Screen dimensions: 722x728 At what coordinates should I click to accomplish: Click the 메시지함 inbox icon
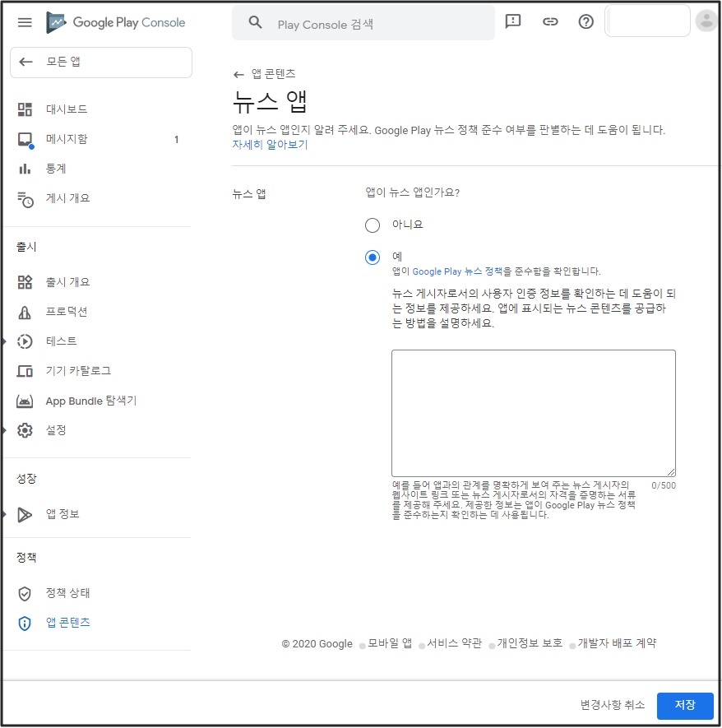tap(25, 139)
